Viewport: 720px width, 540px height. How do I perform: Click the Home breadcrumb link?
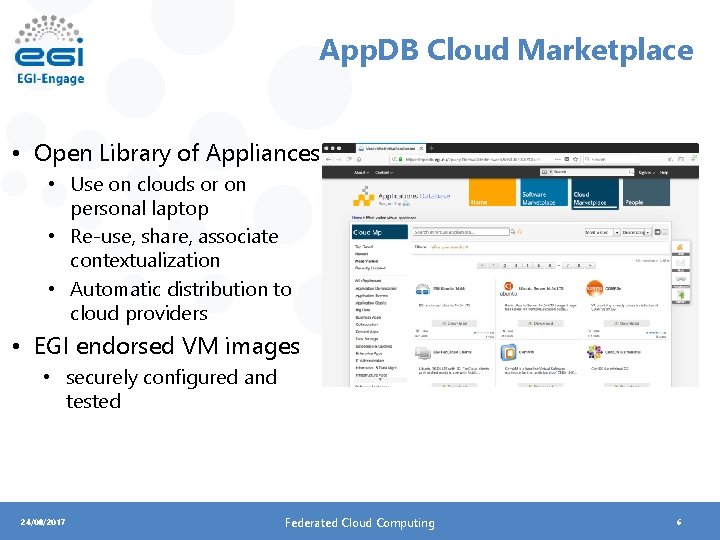[x=357, y=217]
